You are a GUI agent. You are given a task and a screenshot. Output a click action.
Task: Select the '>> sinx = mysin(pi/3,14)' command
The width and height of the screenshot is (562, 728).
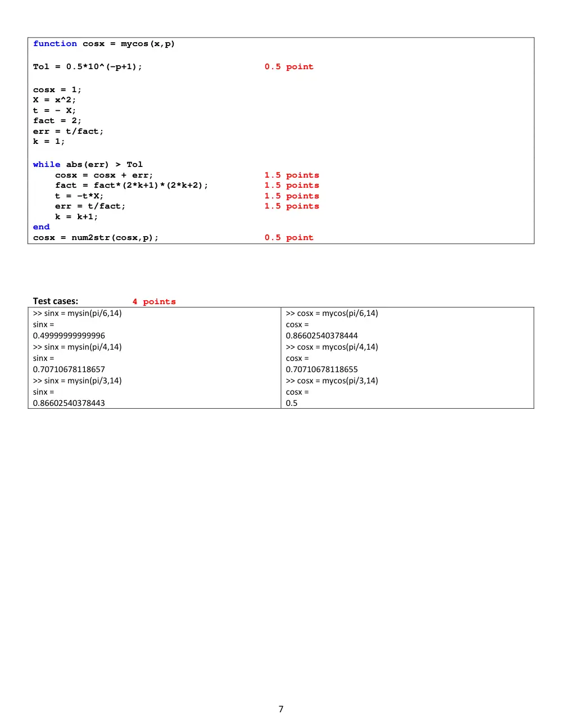(78, 381)
